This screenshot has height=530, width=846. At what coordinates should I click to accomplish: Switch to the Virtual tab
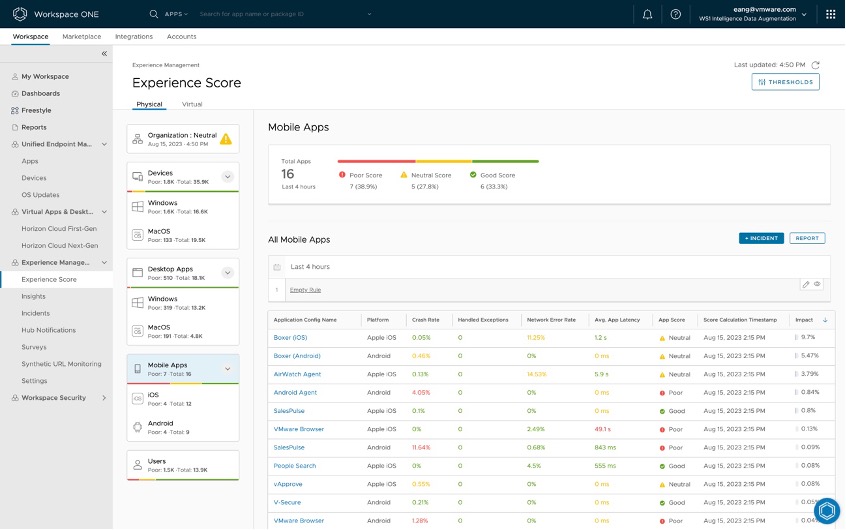click(x=192, y=104)
